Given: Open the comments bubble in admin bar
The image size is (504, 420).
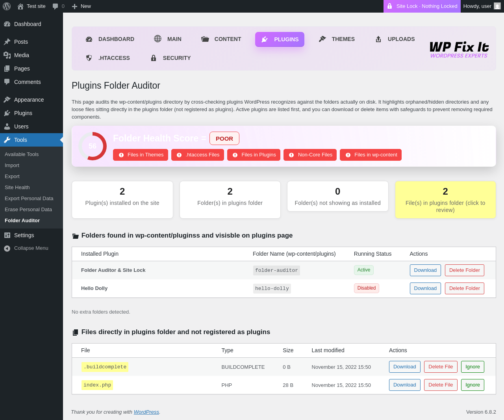Looking at the screenshot, I should 56,6.
